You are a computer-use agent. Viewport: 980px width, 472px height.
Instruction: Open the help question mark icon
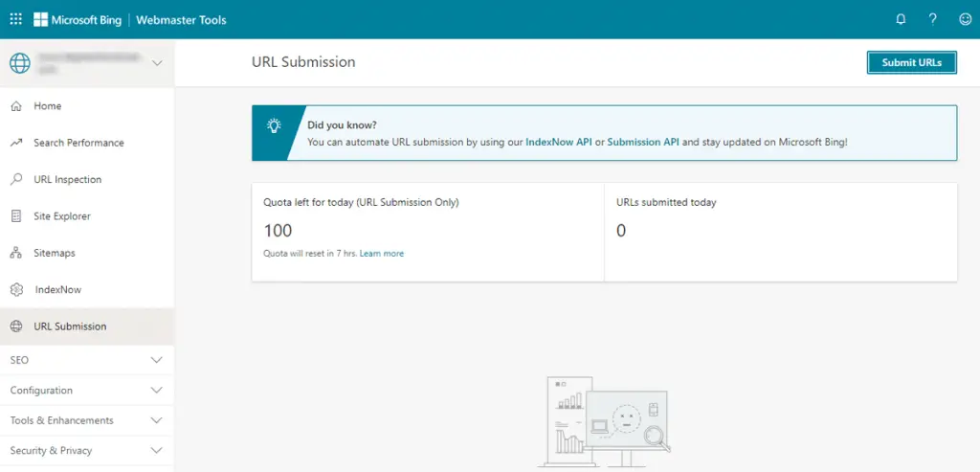pos(932,19)
